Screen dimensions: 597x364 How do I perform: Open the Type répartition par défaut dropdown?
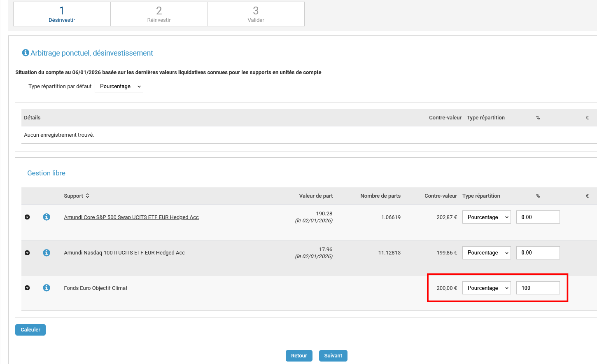(x=119, y=86)
